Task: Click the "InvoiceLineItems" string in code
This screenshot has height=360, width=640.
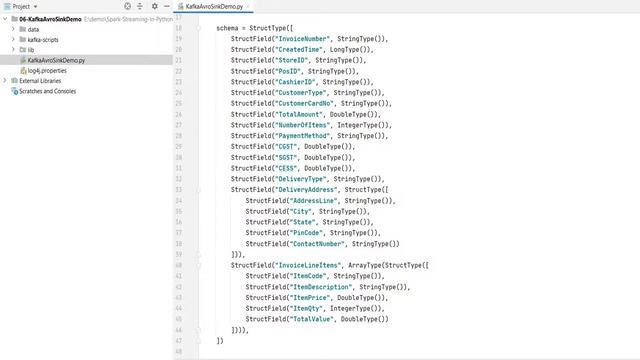Action: [308, 265]
